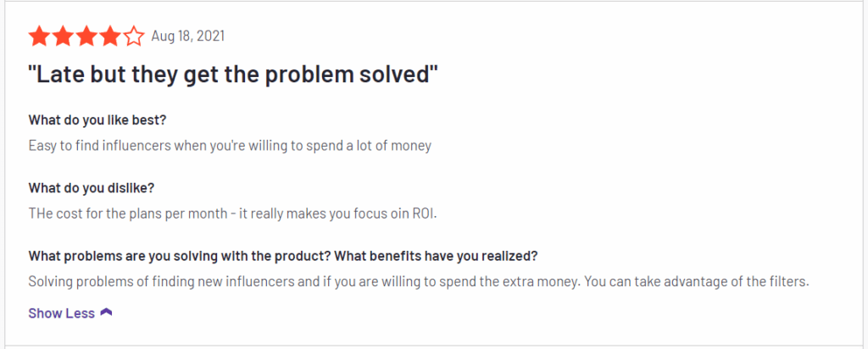Click the purple chevron beside Show Less
The height and width of the screenshot is (349, 868).
pos(106,313)
